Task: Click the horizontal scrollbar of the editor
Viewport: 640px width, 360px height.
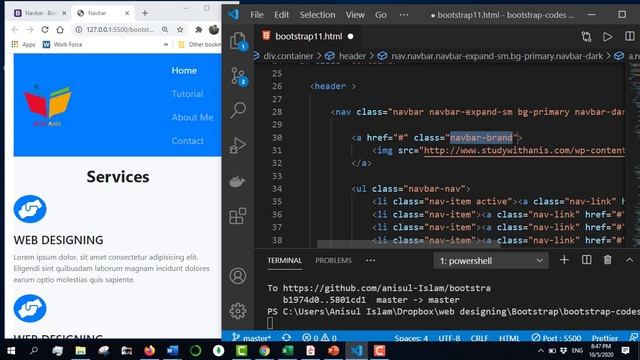Action: (x=408, y=244)
